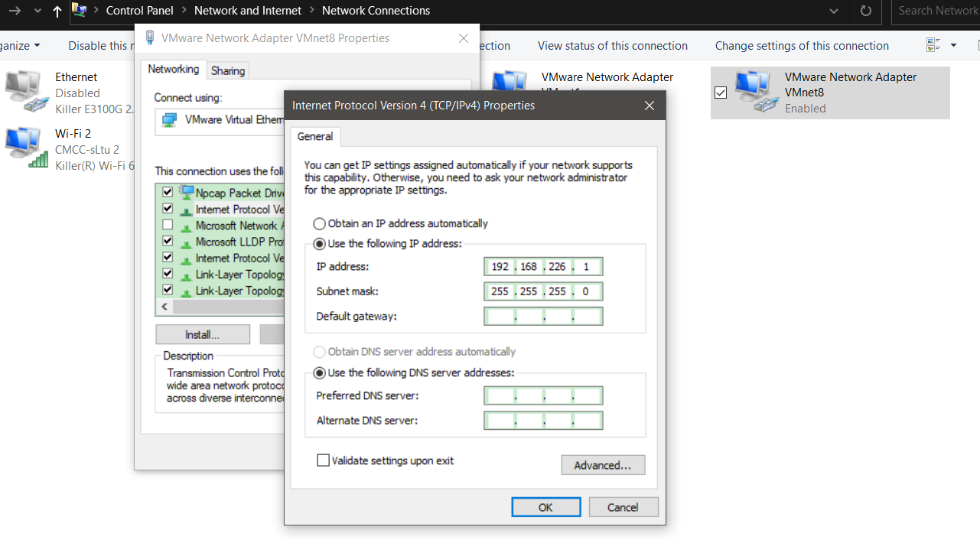Screen dimensions: 980x540
Task: Refresh the Network Connections view
Action: click(x=865, y=11)
